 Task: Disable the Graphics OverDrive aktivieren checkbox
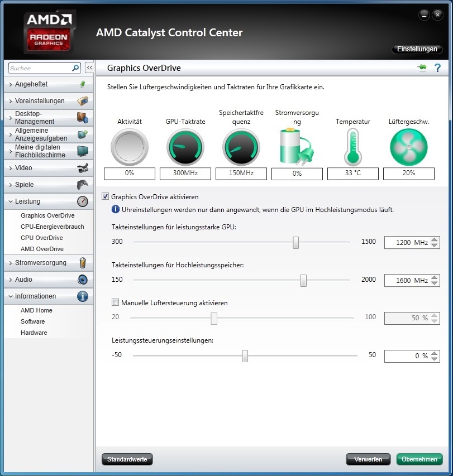[x=105, y=196]
